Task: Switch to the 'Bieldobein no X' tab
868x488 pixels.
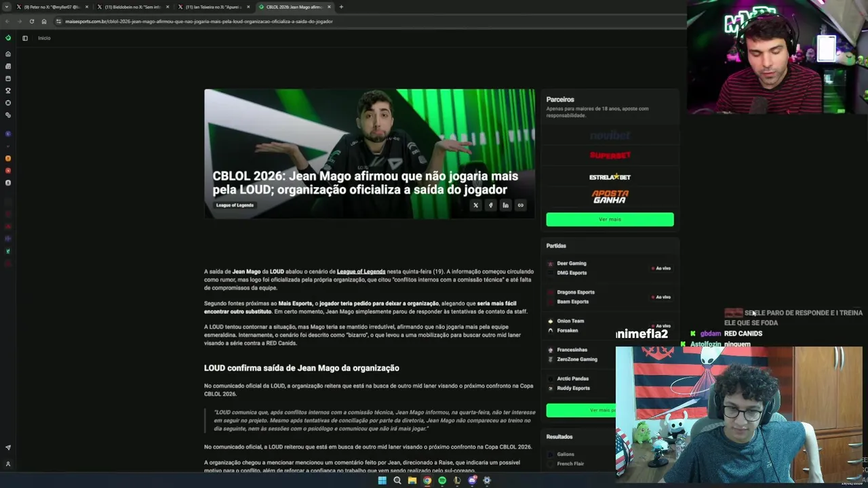Action: [133, 7]
